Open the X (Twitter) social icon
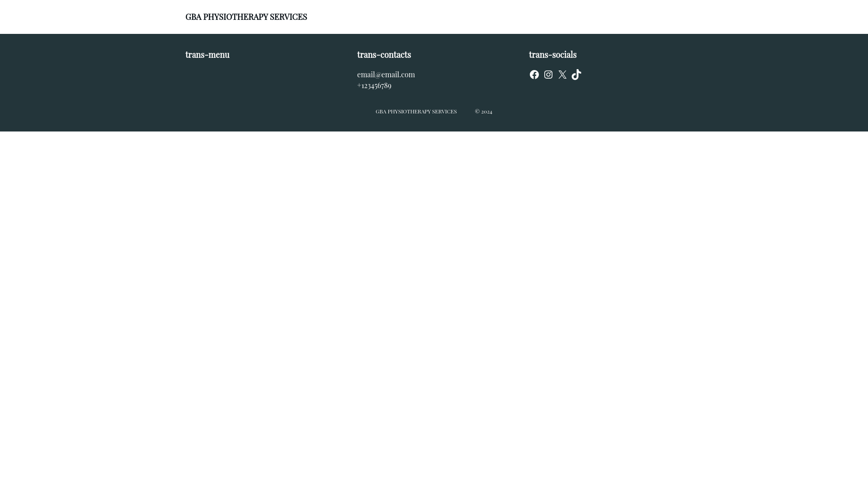 562,75
